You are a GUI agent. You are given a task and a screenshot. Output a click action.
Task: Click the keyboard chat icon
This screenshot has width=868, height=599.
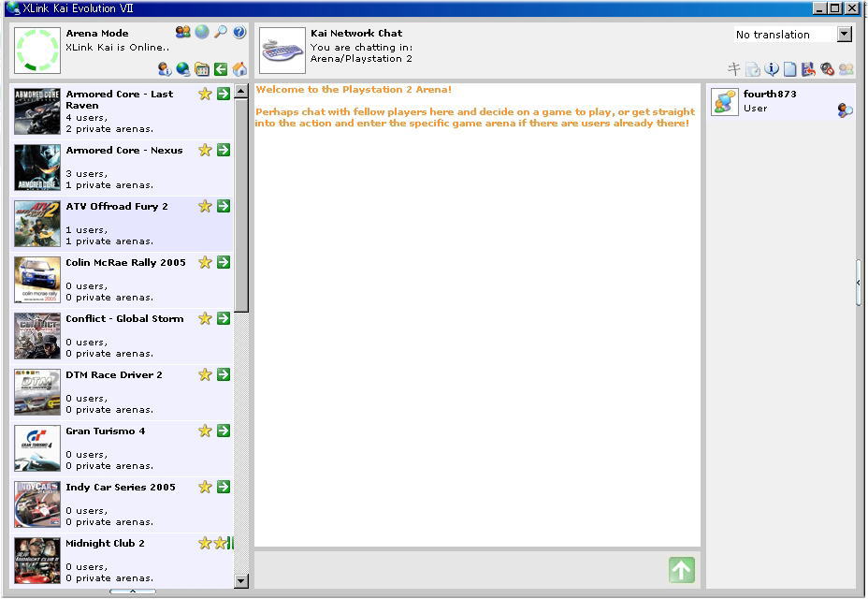[282, 51]
